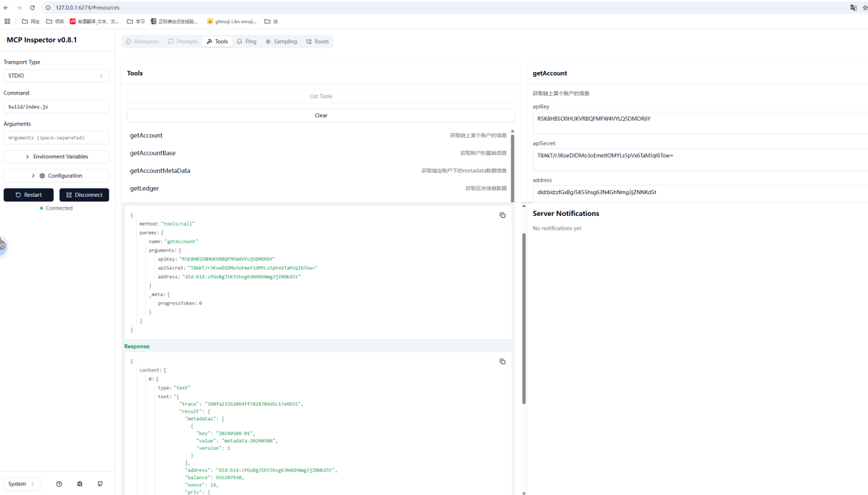
Task: Select the getLedger tool
Action: pos(318,189)
